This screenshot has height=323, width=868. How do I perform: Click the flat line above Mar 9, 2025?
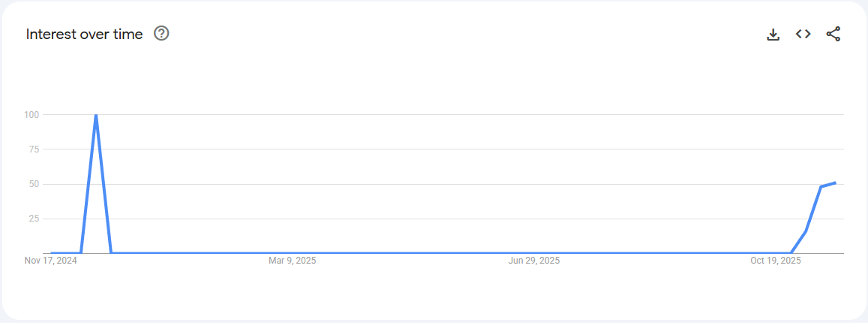293,253
